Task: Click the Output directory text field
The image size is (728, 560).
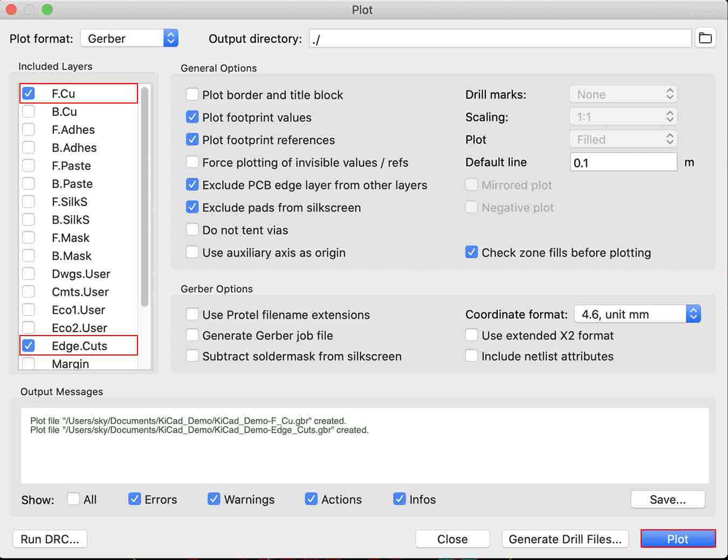Action: [x=500, y=39]
